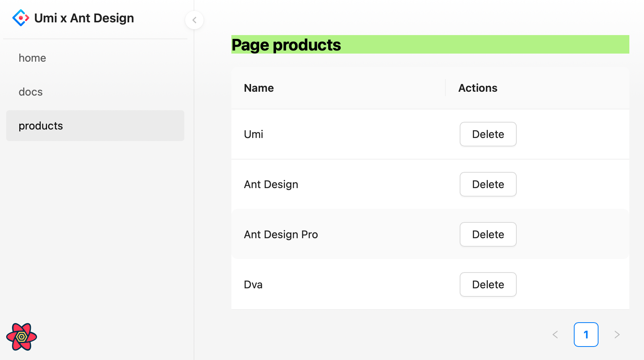Viewport: 644px width, 360px height.
Task: Select page 1 in pagination
Action: coord(586,335)
